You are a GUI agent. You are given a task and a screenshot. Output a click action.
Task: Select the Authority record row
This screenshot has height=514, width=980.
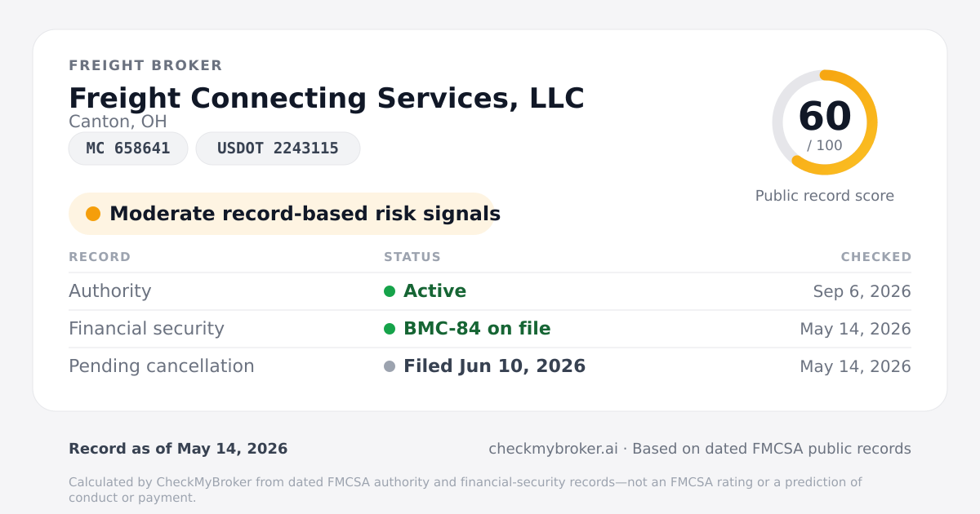(490, 291)
